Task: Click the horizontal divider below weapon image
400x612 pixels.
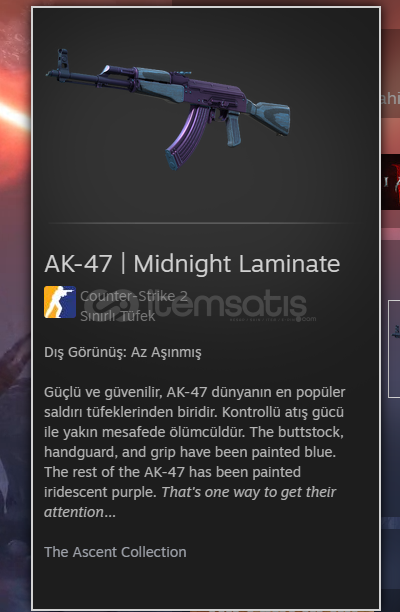Action: [200, 223]
